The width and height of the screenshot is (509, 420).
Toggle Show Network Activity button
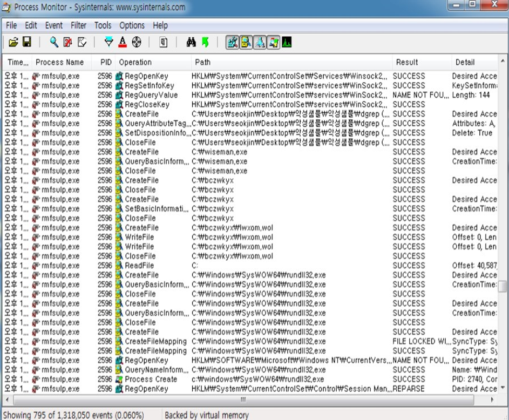[x=260, y=42]
